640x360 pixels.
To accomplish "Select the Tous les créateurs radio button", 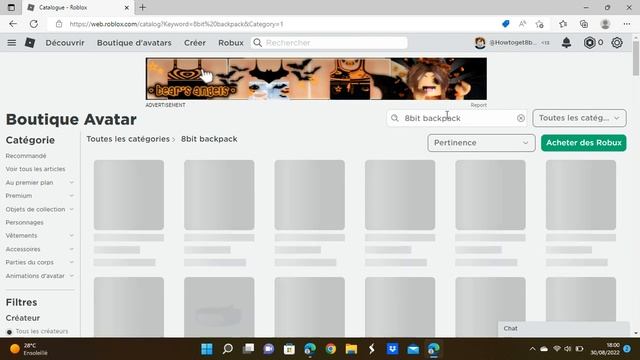I will (9, 332).
